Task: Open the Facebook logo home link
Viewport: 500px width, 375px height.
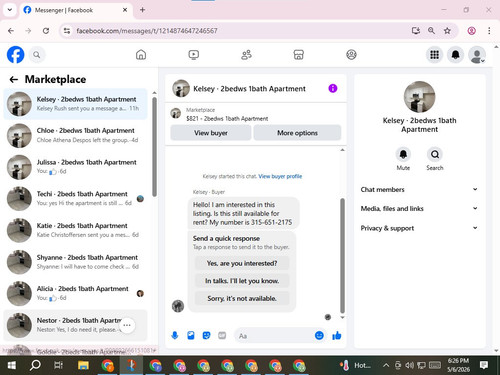Action: click(x=16, y=55)
